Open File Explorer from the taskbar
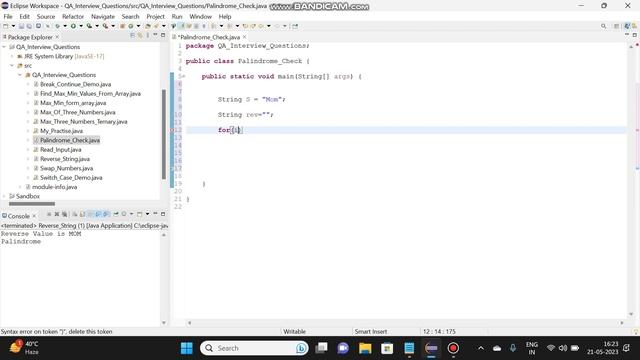 [365, 348]
